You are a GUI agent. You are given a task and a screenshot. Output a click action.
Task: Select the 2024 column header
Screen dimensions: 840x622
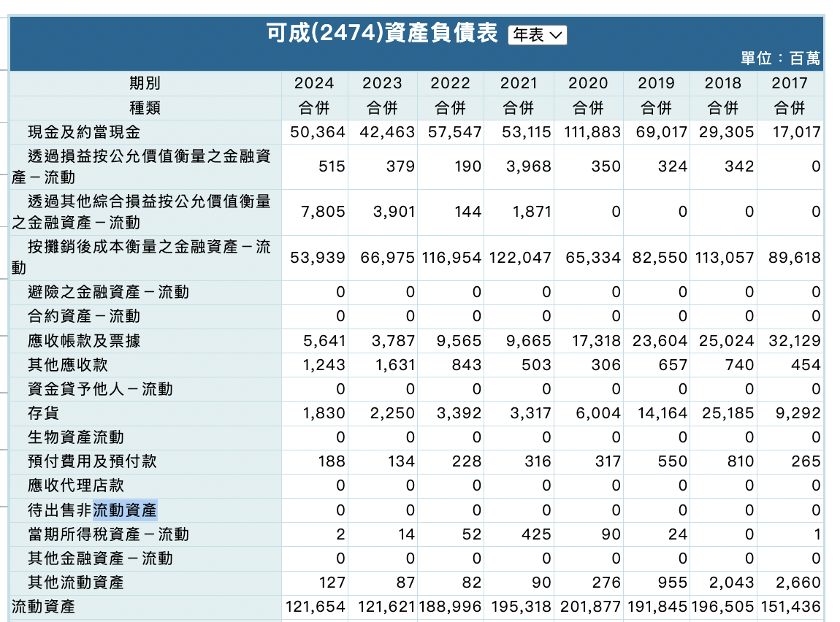click(315, 83)
